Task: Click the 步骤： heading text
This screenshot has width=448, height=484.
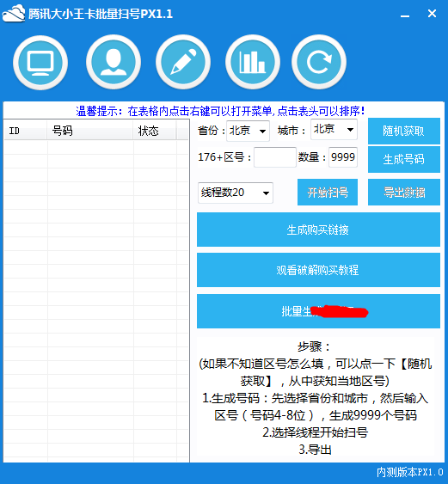Action: (315, 346)
